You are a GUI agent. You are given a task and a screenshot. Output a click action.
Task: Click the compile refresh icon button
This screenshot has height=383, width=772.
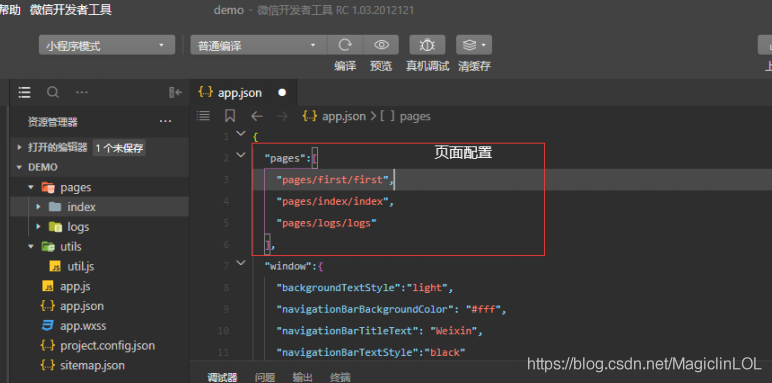pyautogui.click(x=345, y=45)
